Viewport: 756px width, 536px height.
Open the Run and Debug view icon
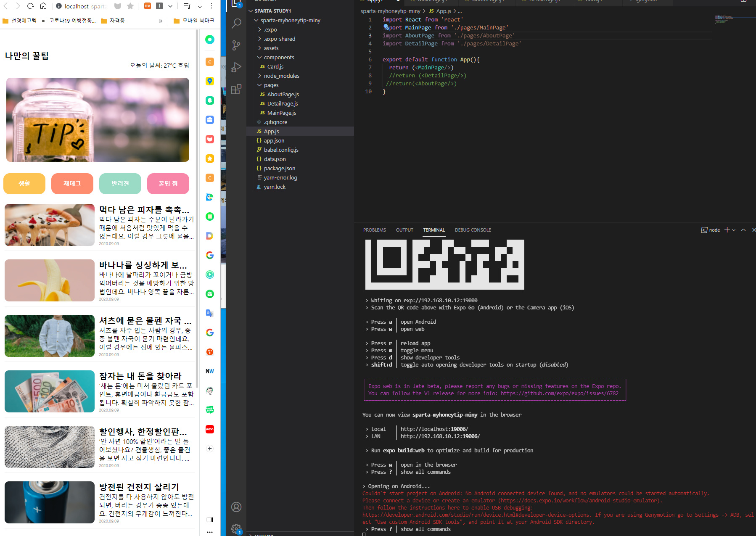point(236,67)
